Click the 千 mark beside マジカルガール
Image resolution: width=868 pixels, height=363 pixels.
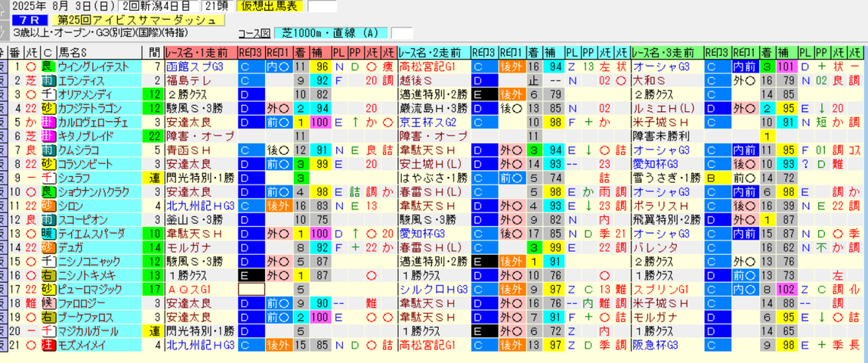pyautogui.click(x=48, y=330)
